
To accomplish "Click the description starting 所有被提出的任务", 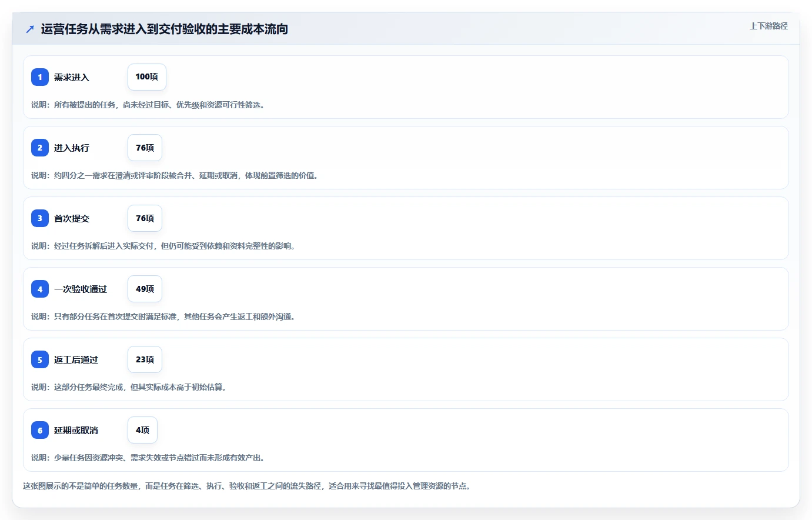I will coord(148,105).
